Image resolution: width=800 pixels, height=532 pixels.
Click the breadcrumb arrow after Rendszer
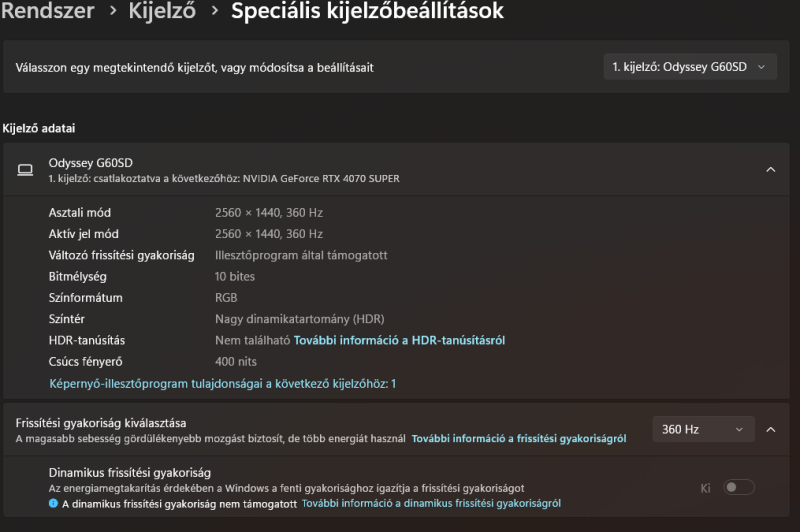(x=113, y=10)
